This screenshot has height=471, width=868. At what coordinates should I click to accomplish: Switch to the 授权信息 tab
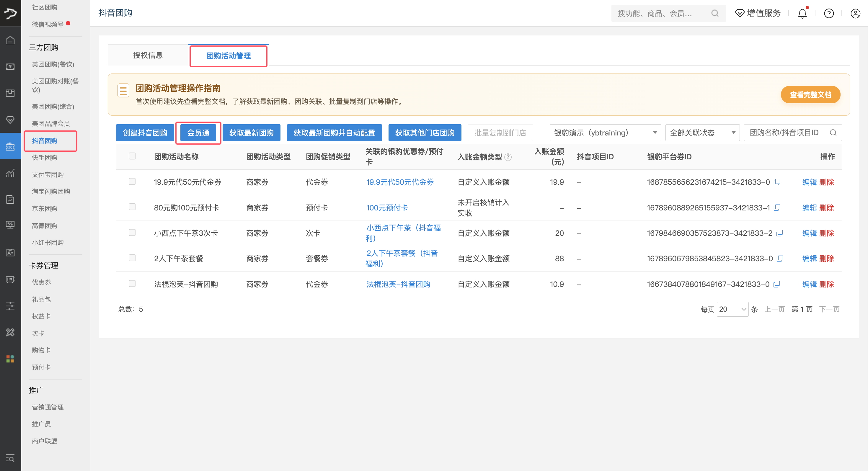(148, 55)
